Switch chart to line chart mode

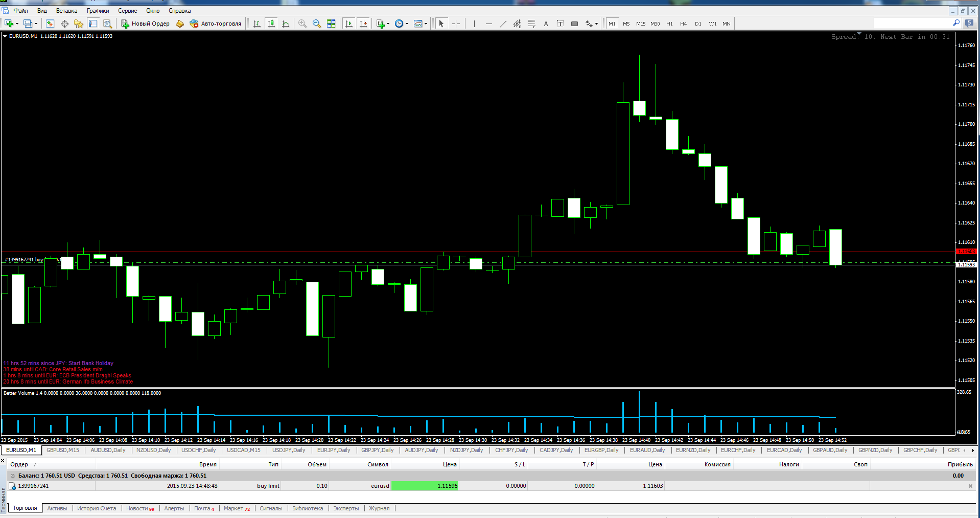[286, 24]
